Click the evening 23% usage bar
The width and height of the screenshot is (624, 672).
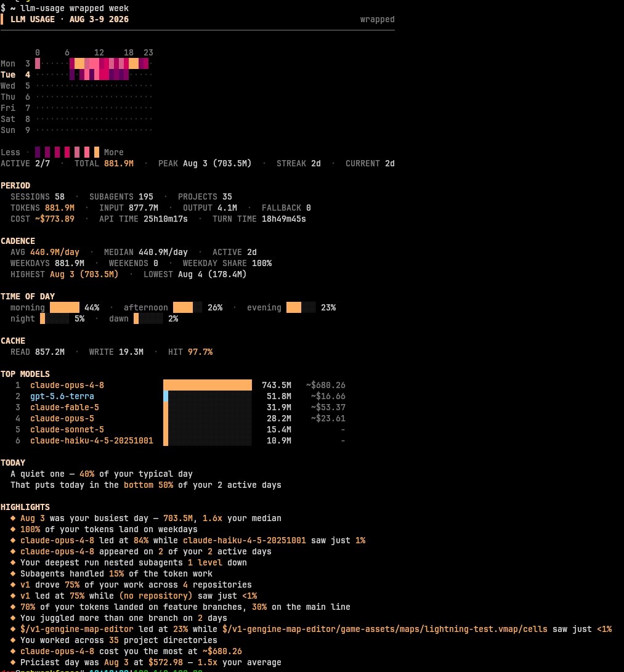(x=301, y=308)
